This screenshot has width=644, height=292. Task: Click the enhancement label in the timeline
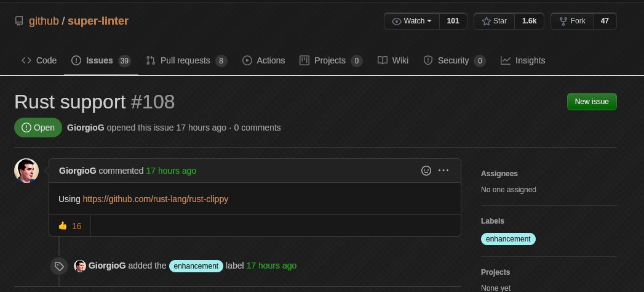[196, 266]
